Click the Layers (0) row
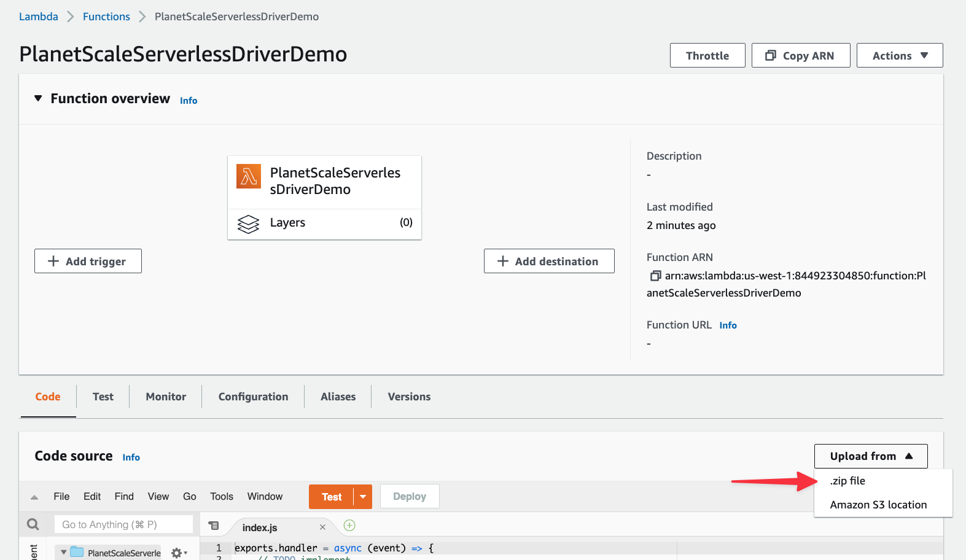The height and width of the screenshot is (560, 966). tap(324, 224)
